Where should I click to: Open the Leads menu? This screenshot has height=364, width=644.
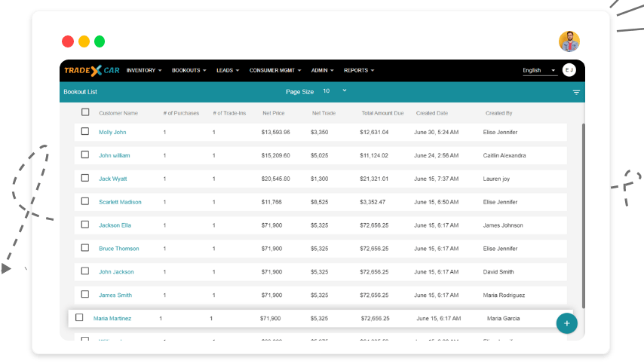point(228,71)
